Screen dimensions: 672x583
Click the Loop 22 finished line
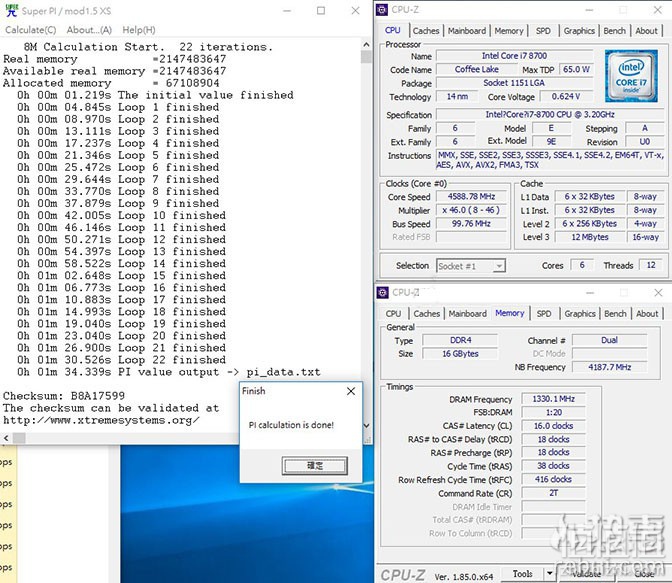[121, 360]
